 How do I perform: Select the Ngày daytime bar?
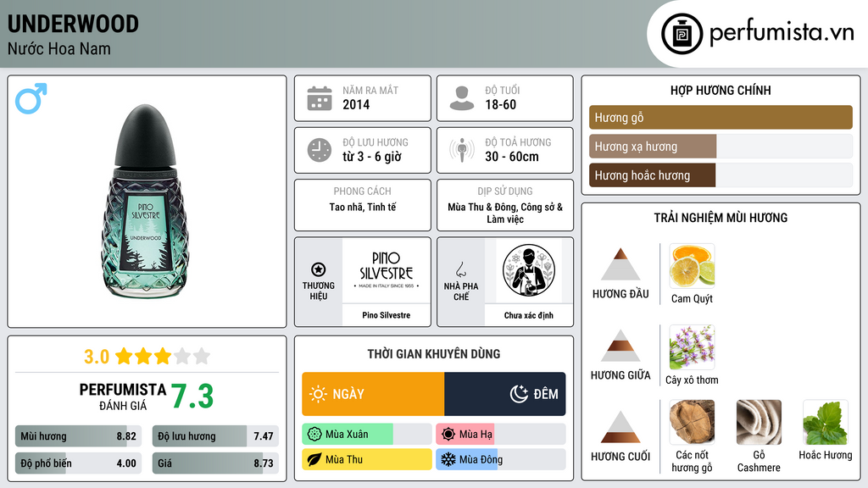click(x=373, y=394)
